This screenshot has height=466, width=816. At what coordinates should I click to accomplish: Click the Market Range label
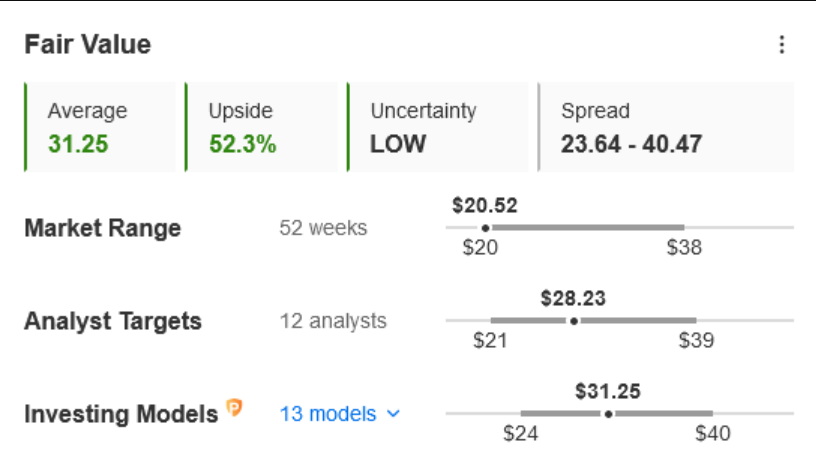coord(103,228)
